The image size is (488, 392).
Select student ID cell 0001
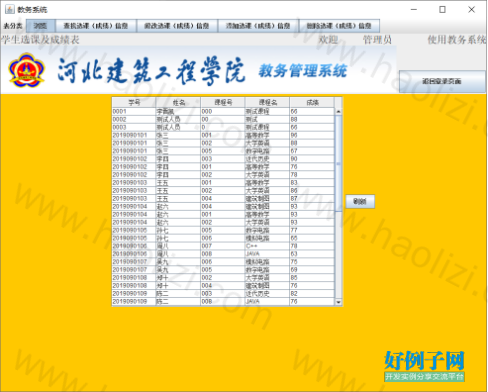pyautogui.click(x=134, y=111)
